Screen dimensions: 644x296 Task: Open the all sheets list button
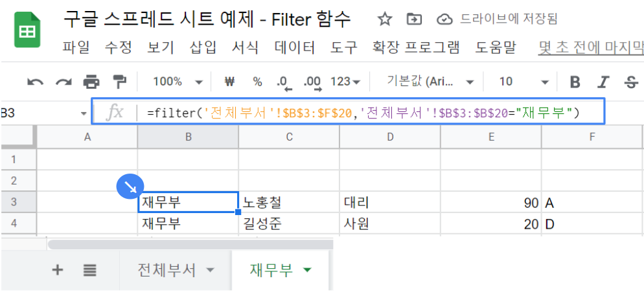click(x=89, y=269)
